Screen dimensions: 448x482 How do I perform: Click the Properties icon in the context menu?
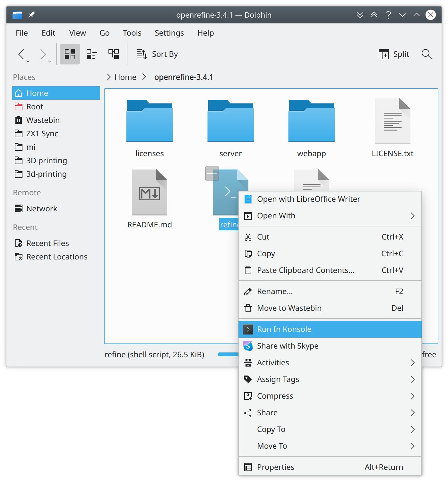coord(248,467)
